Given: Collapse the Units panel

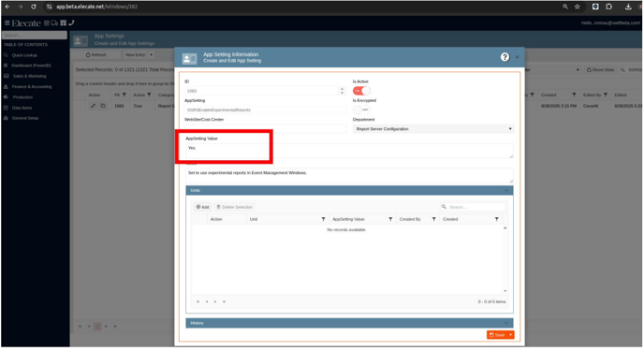Looking at the screenshot, I should click(x=506, y=191).
